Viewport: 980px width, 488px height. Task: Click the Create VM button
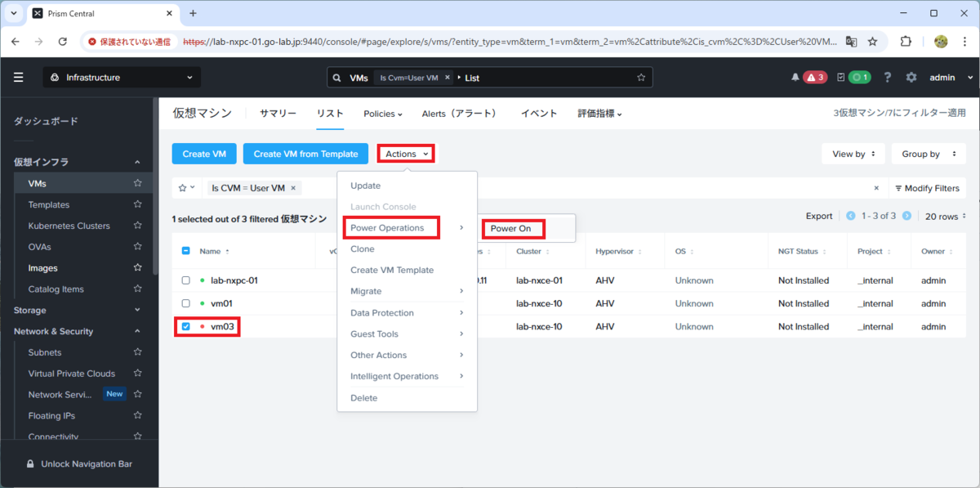tap(204, 154)
